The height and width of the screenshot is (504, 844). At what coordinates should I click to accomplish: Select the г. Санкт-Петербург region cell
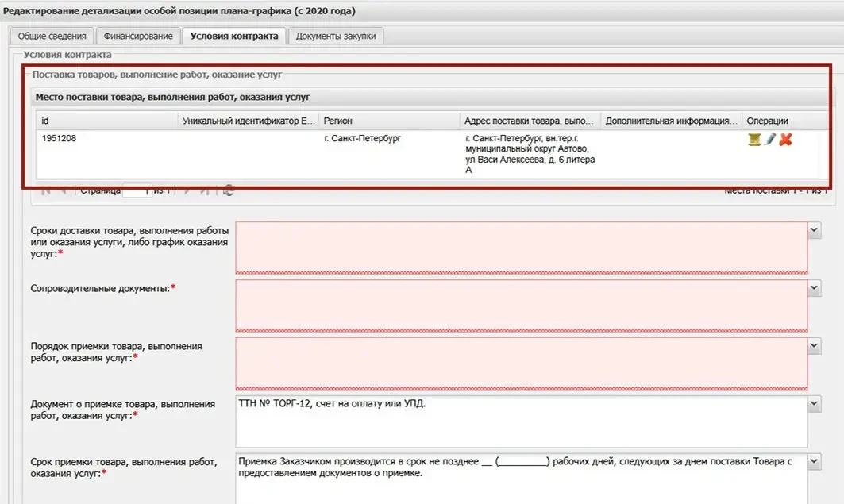pos(389,154)
